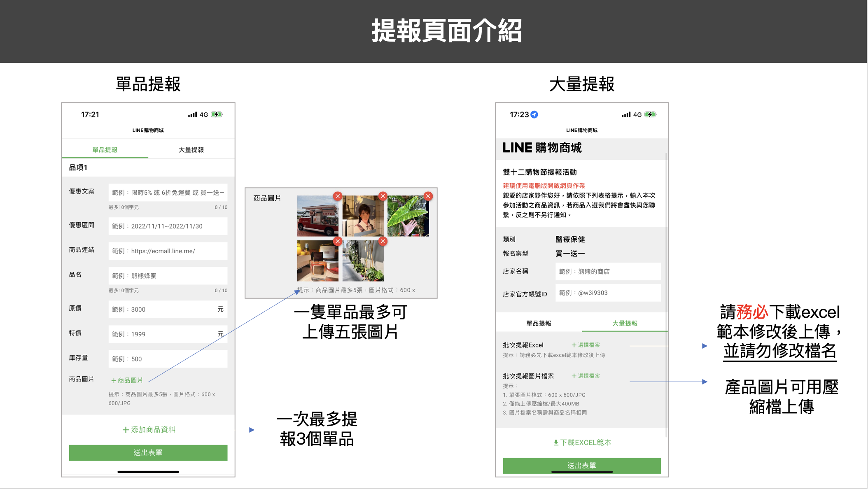This screenshot has height=489, width=868.
Task: Switch to 單品提報 tab in right phone
Action: click(539, 324)
